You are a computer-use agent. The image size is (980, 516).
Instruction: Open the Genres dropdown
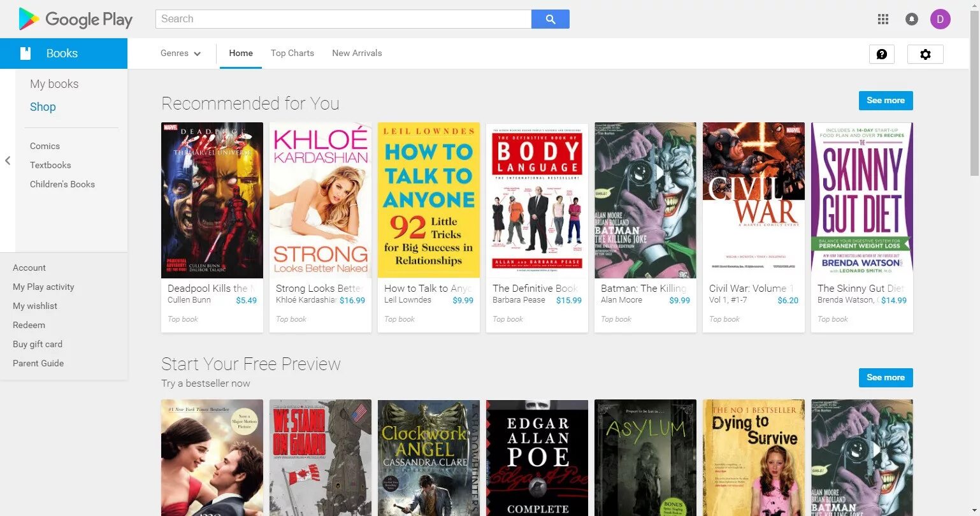coord(180,54)
